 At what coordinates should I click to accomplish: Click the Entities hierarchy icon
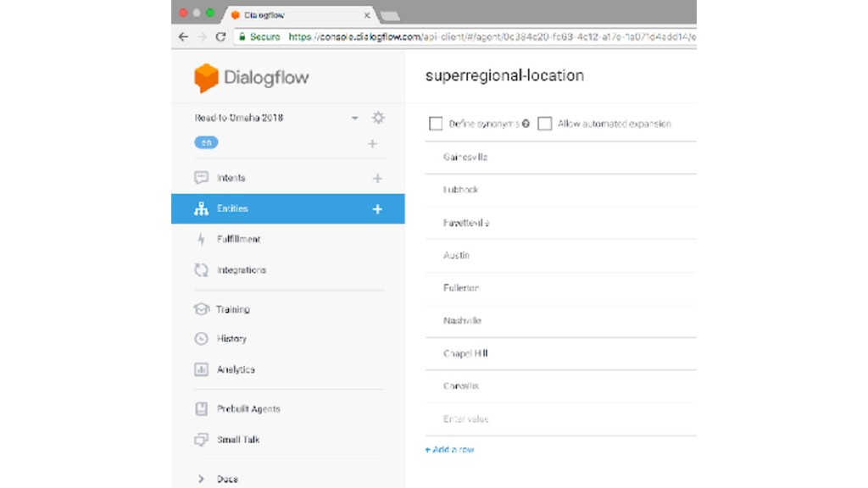click(x=201, y=208)
